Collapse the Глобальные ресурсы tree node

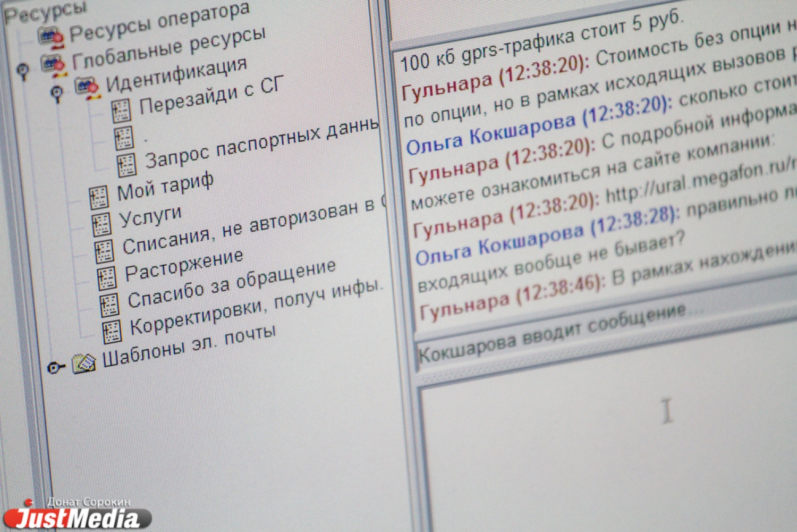click(x=23, y=70)
